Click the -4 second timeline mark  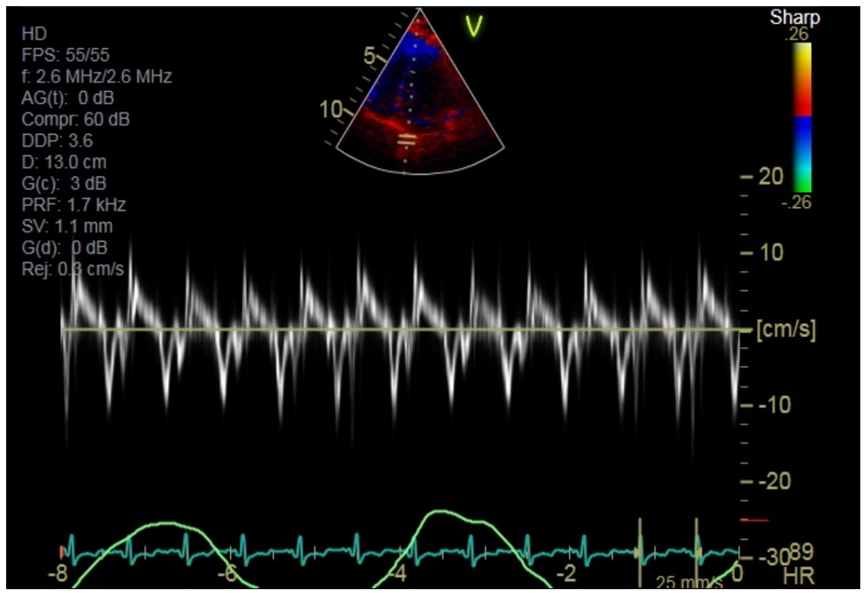(396, 574)
